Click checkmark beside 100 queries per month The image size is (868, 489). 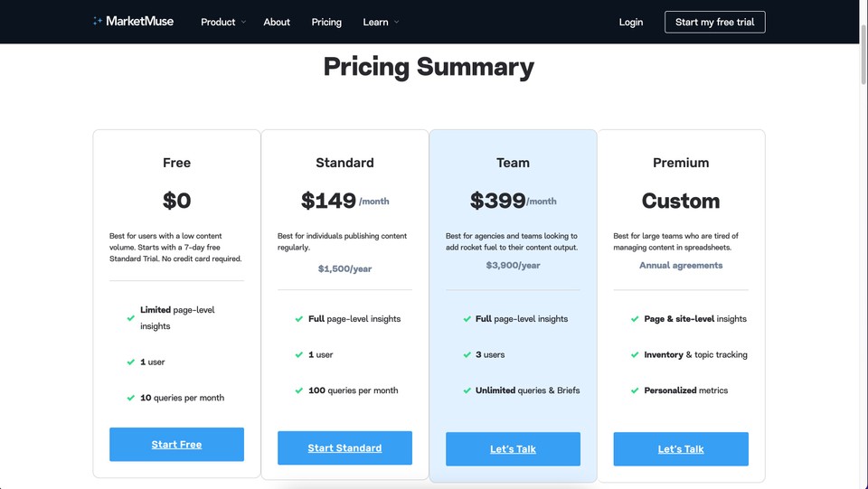click(x=299, y=390)
